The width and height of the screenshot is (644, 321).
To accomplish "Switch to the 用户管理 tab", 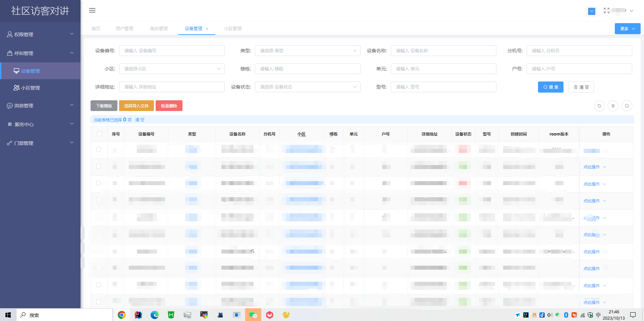I will click(x=124, y=29).
